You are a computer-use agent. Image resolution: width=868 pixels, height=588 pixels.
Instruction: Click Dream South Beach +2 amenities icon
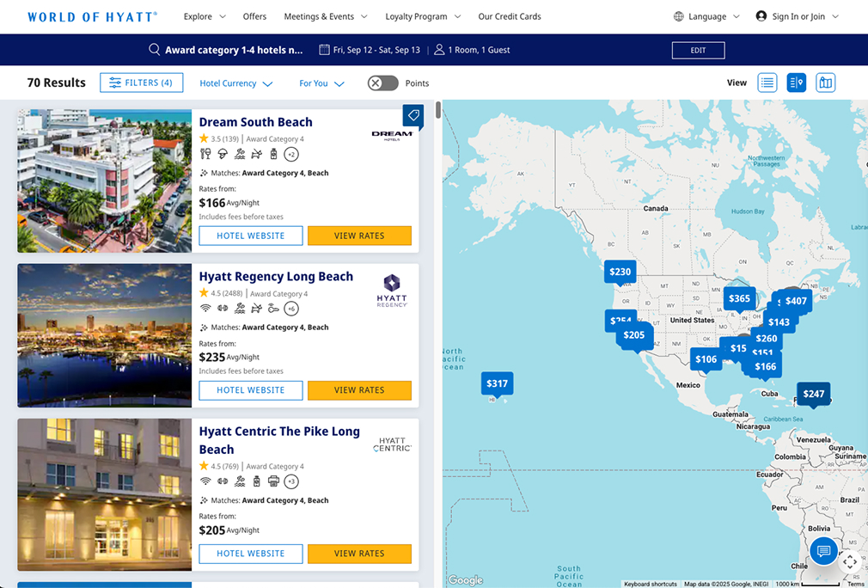coord(291,154)
